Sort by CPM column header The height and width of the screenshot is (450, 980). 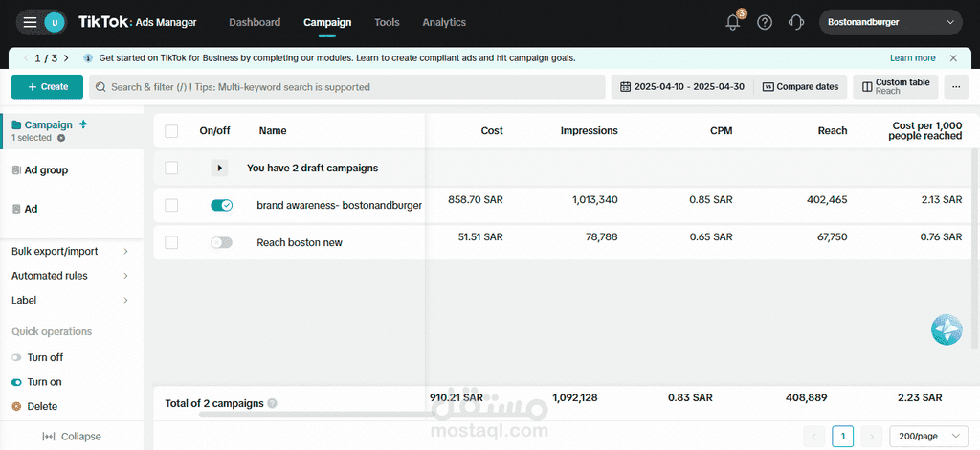pyautogui.click(x=722, y=130)
